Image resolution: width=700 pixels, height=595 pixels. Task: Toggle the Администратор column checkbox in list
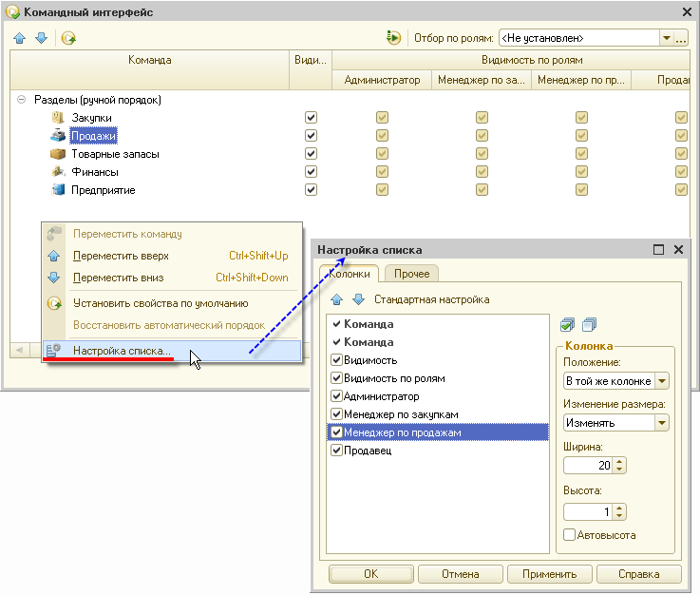coord(336,396)
